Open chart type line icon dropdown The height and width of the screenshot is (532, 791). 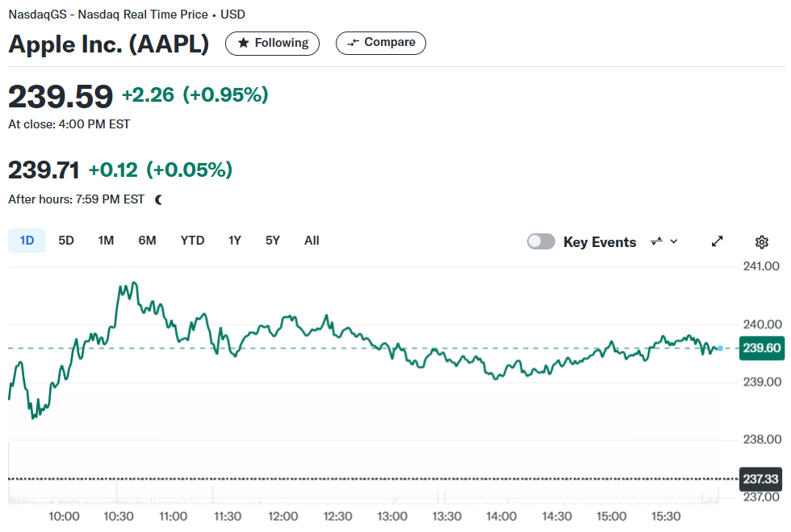click(x=656, y=241)
